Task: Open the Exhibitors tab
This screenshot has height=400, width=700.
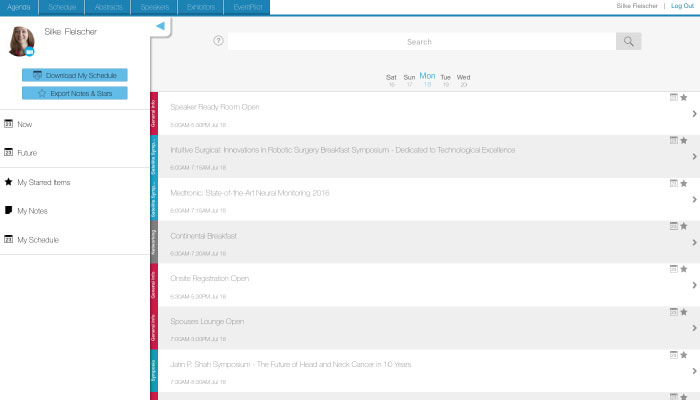Action: pos(201,7)
